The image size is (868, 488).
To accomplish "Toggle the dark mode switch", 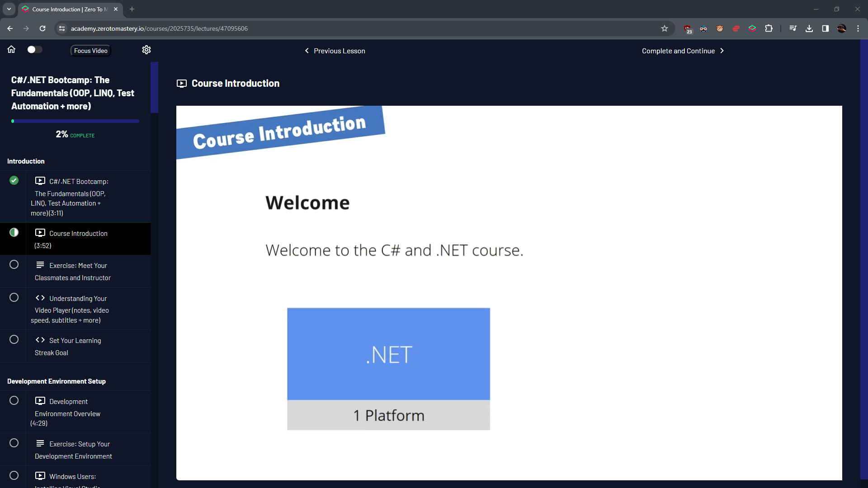I will click(x=34, y=50).
